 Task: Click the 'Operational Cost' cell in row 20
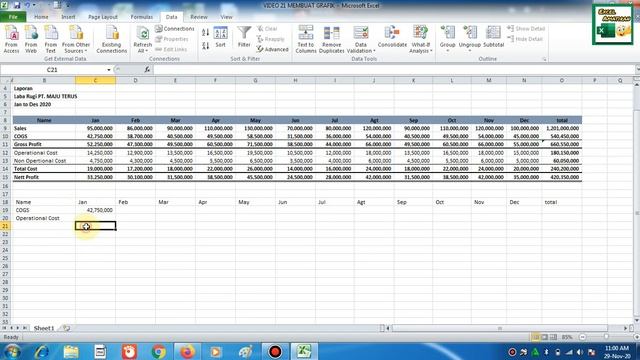(43, 218)
